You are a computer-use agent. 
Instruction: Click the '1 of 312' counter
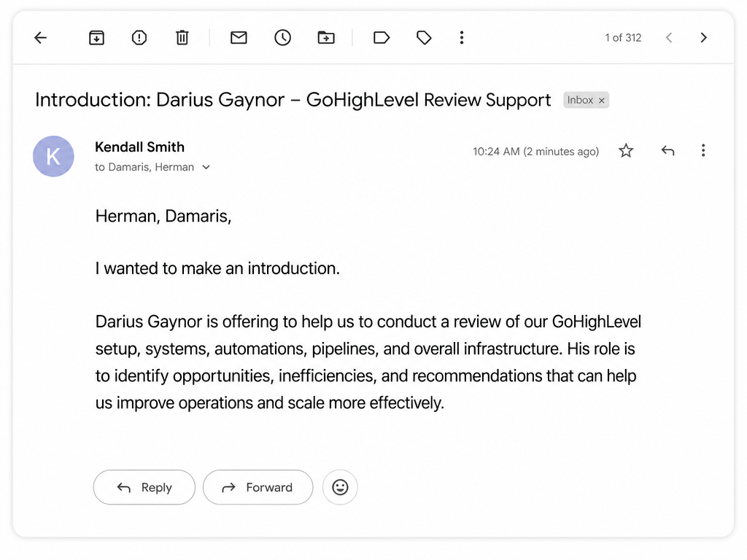point(623,38)
